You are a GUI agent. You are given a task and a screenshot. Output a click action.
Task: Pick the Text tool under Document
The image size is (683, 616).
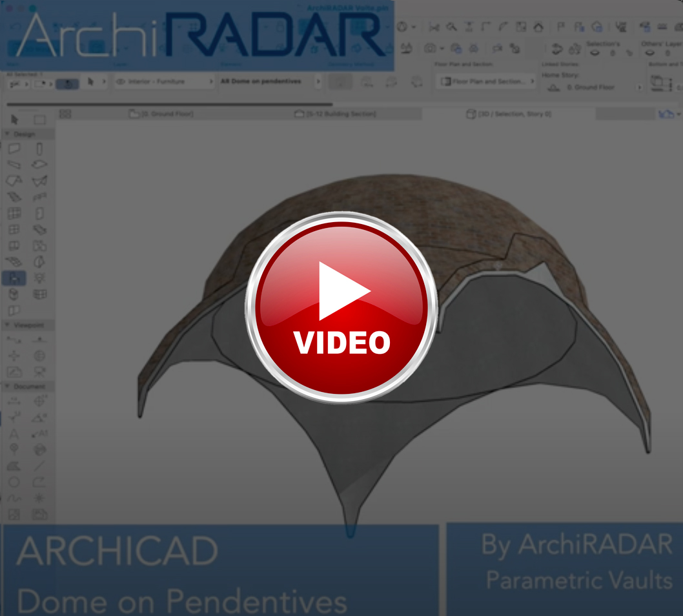click(x=14, y=433)
